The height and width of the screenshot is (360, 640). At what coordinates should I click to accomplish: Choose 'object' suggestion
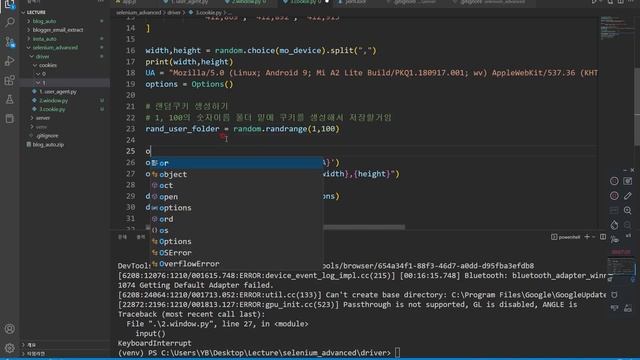[x=237, y=174]
